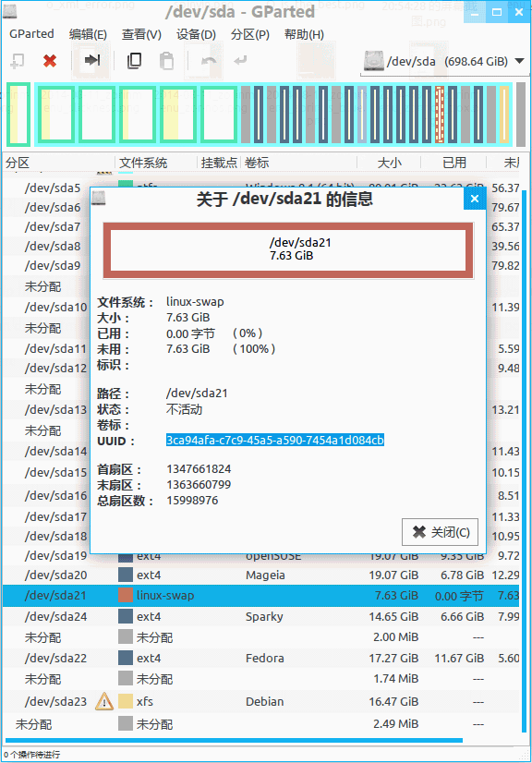Click the Paste partition toolbar icon
The height and width of the screenshot is (763, 532).
166,61
